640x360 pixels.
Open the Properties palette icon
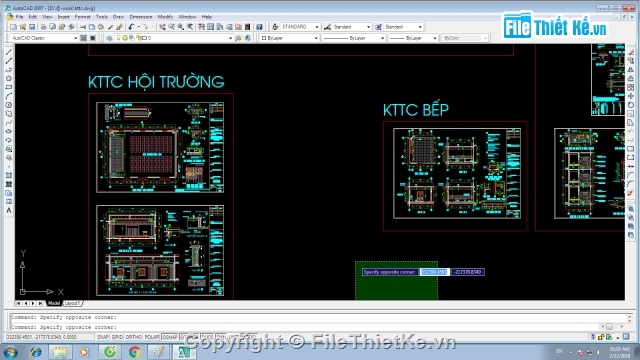click(x=202, y=27)
